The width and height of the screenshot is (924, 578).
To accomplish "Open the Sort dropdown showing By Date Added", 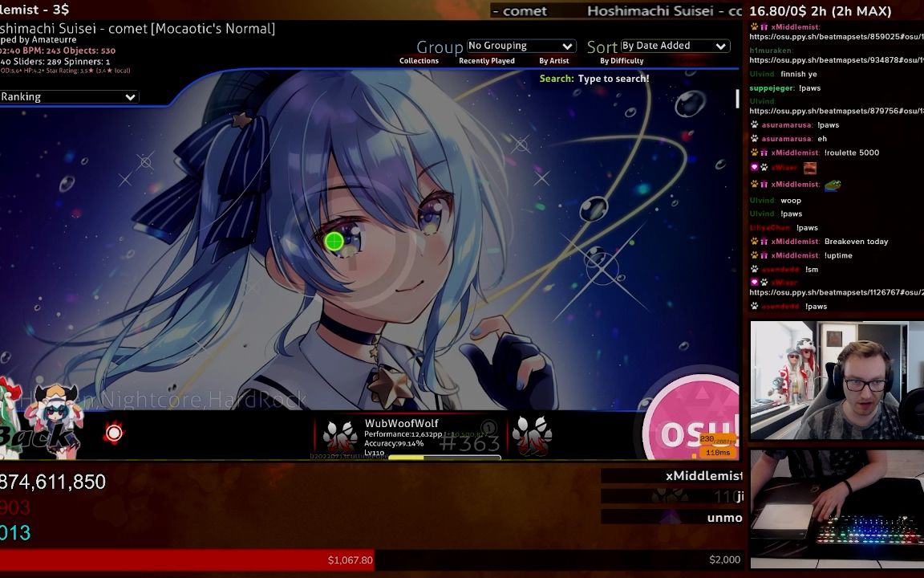I will coord(675,46).
